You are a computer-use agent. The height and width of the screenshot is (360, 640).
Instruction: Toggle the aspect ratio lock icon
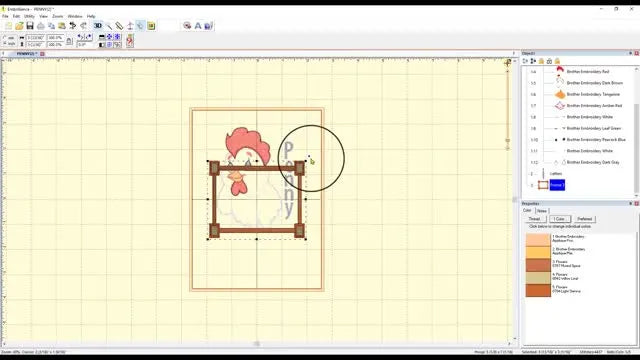69,41
